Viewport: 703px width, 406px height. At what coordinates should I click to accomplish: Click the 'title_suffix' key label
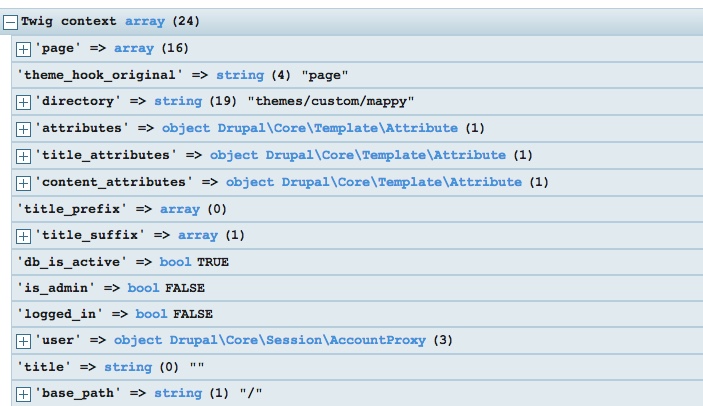pyautogui.click(x=90, y=235)
